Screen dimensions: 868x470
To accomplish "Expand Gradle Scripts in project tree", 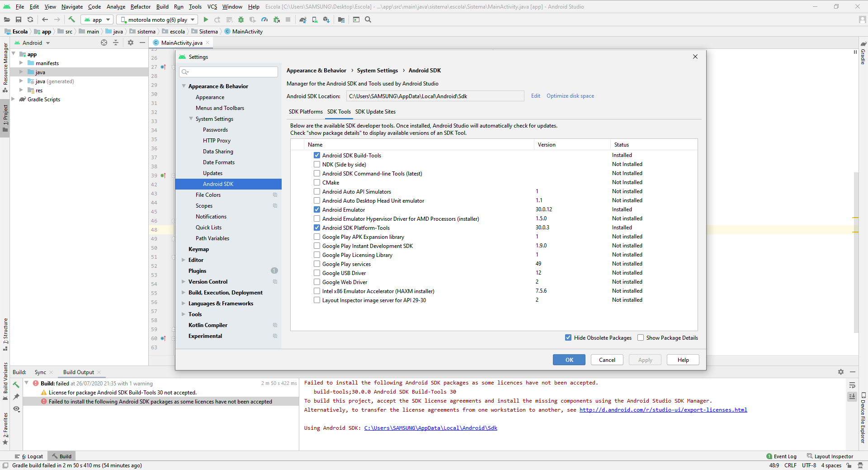I will (x=13, y=99).
